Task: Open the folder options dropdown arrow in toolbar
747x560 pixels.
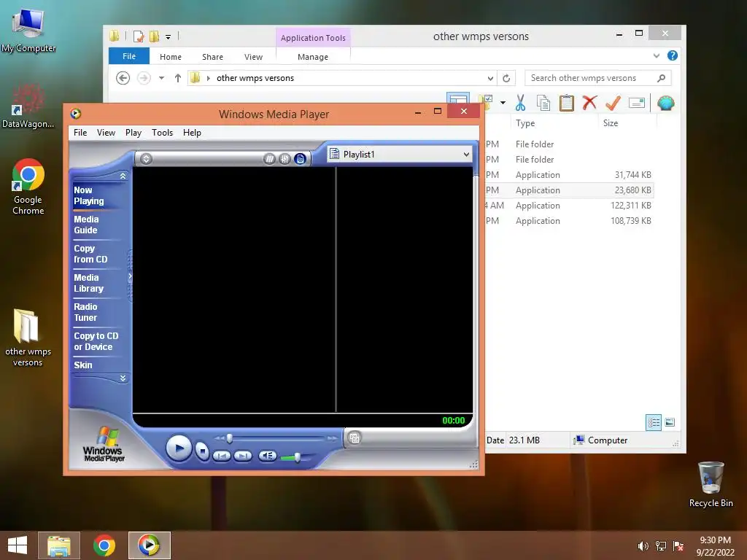Action: pyautogui.click(x=503, y=103)
